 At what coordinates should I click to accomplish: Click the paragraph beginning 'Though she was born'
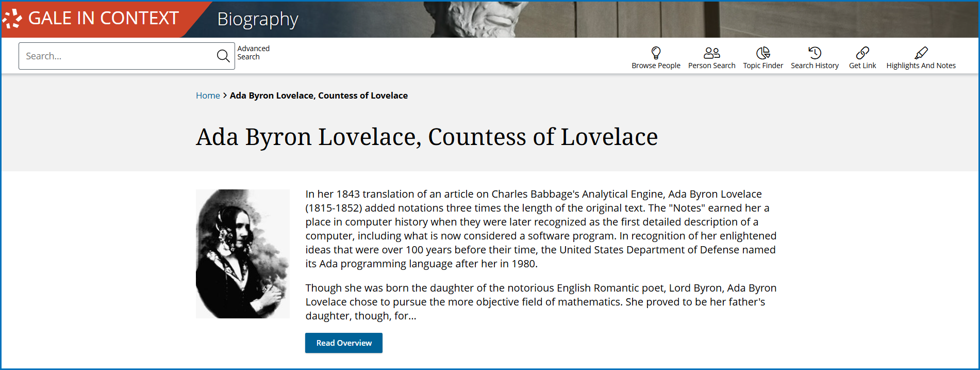click(x=540, y=302)
